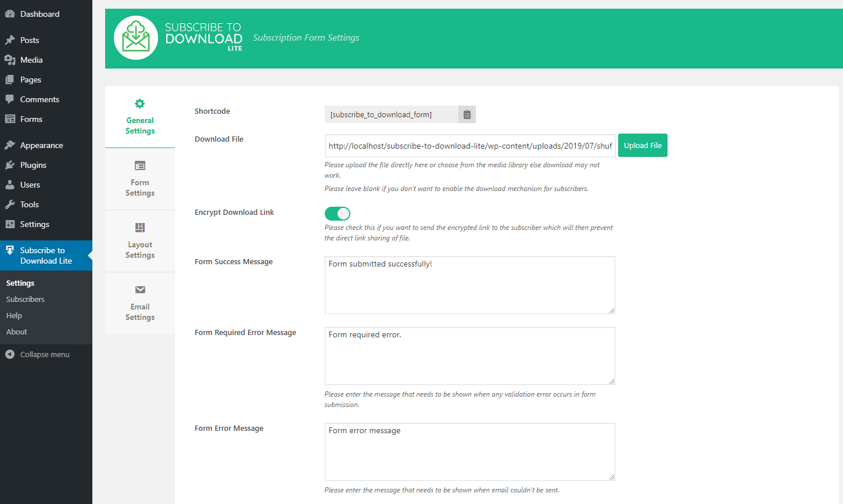Screen dimensions: 843x504
Task: Open the About submenu link
Action: coord(17,332)
